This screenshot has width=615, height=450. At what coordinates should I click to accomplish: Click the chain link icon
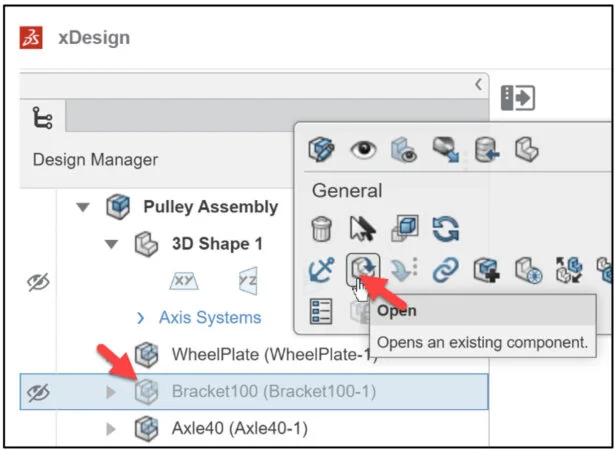[444, 268]
